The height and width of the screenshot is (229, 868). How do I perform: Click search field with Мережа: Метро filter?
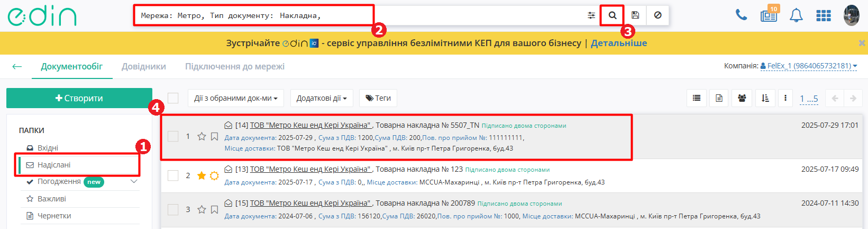point(360,15)
